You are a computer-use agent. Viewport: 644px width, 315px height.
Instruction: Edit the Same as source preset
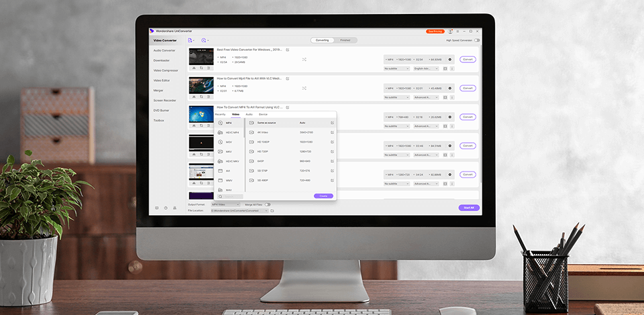[332, 123]
